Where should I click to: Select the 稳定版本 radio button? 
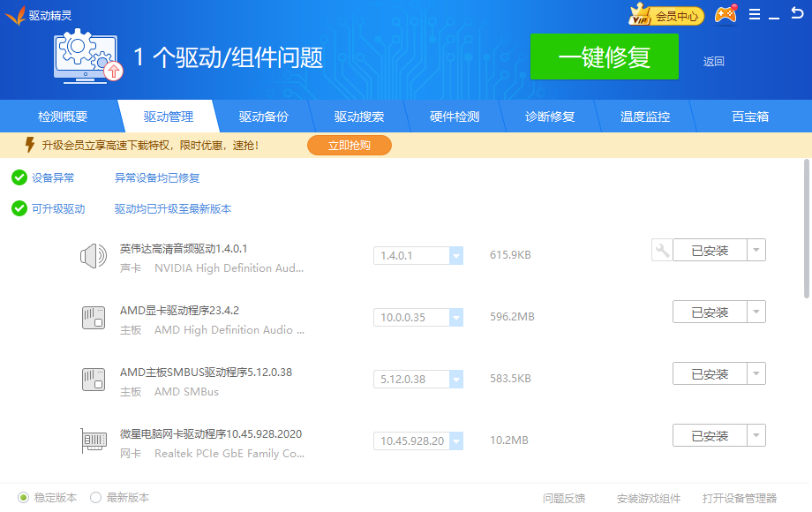[x=23, y=498]
